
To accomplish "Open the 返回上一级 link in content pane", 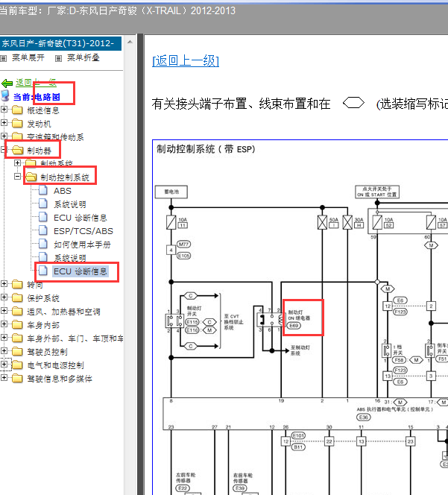I will coord(186,60).
